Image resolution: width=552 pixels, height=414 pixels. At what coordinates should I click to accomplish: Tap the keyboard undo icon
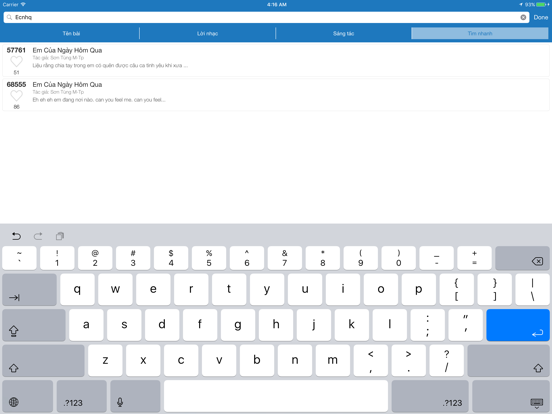click(16, 236)
